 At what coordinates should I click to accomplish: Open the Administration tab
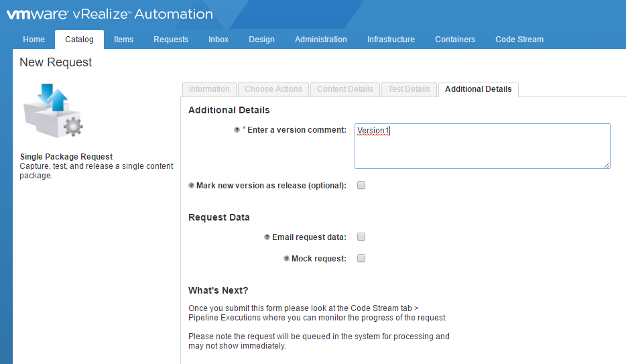[320, 40]
